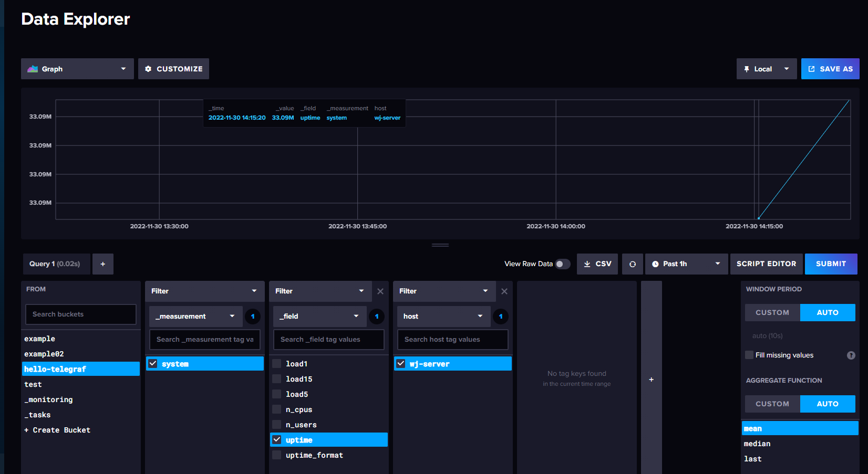
Task: Check the load5 field checkbox
Action: click(x=277, y=394)
